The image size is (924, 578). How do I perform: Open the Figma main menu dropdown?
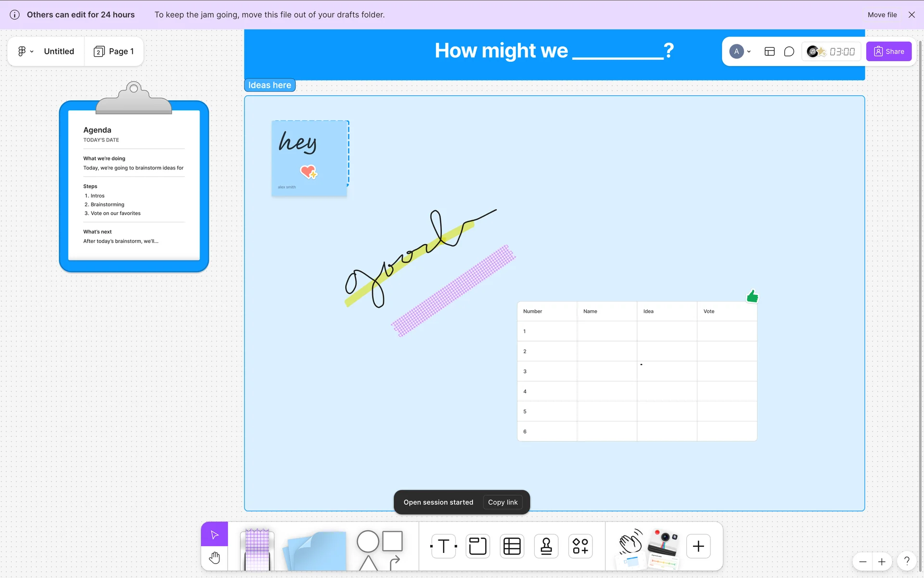(26, 52)
